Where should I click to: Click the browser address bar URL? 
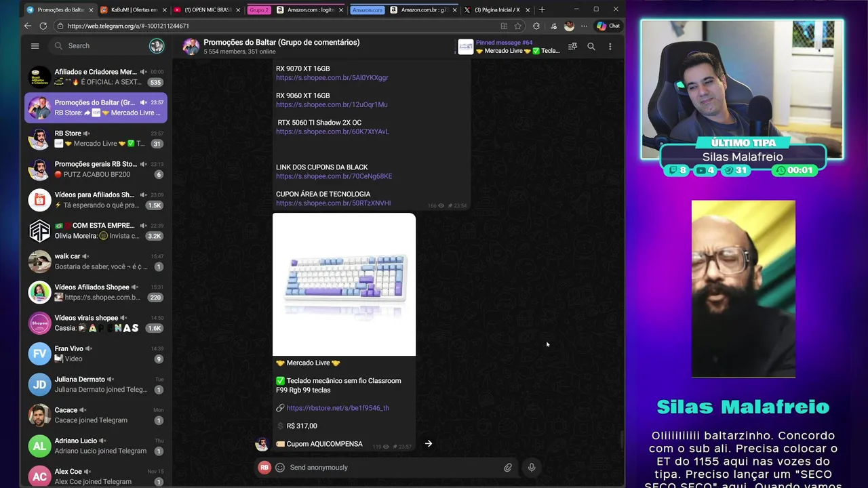click(x=128, y=26)
